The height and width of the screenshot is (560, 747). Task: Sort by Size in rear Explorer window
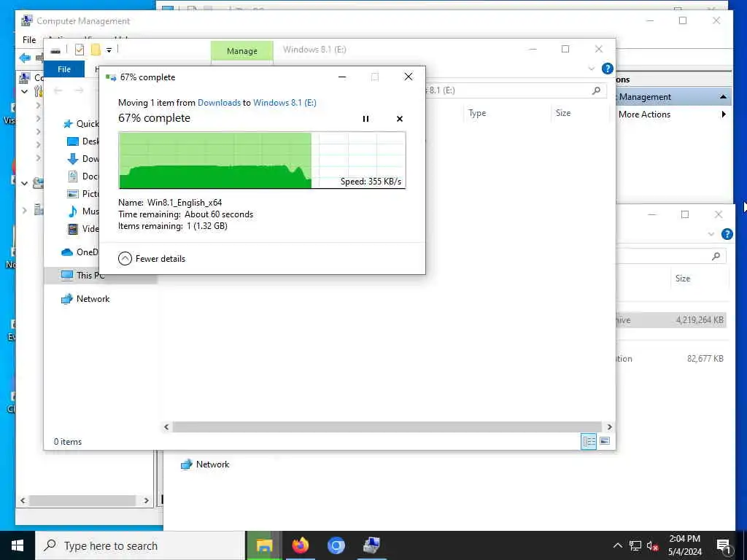tap(682, 279)
